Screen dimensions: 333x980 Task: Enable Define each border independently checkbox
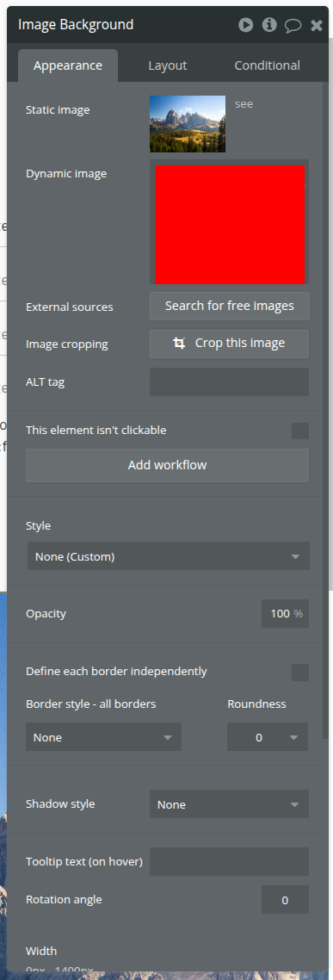pos(300,673)
